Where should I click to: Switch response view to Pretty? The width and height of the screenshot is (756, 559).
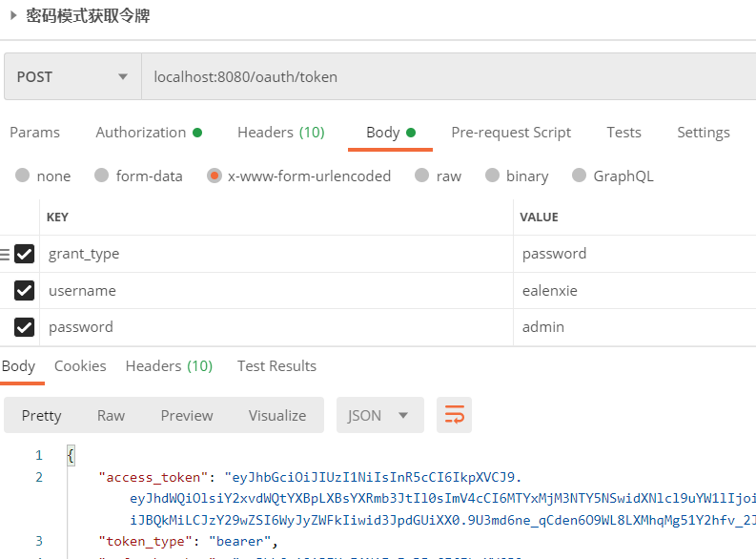point(41,415)
